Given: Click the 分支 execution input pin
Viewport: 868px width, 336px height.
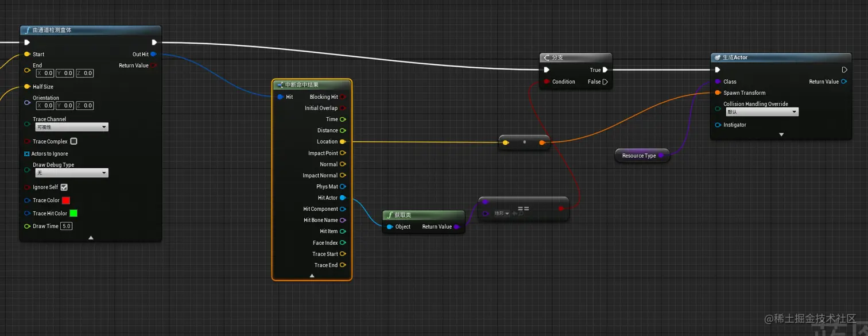Looking at the screenshot, I should click(x=547, y=70).
